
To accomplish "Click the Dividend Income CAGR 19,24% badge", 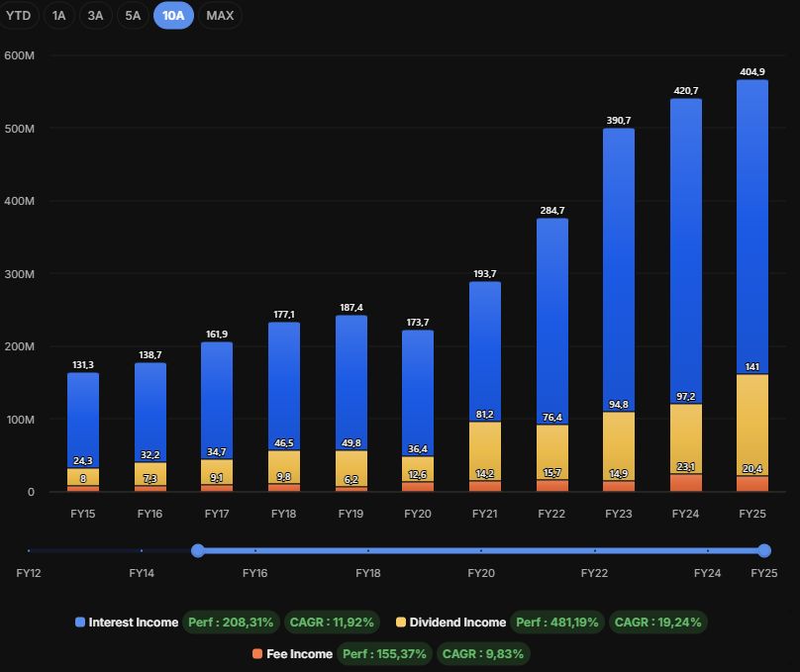I will (x=657, y=623).
